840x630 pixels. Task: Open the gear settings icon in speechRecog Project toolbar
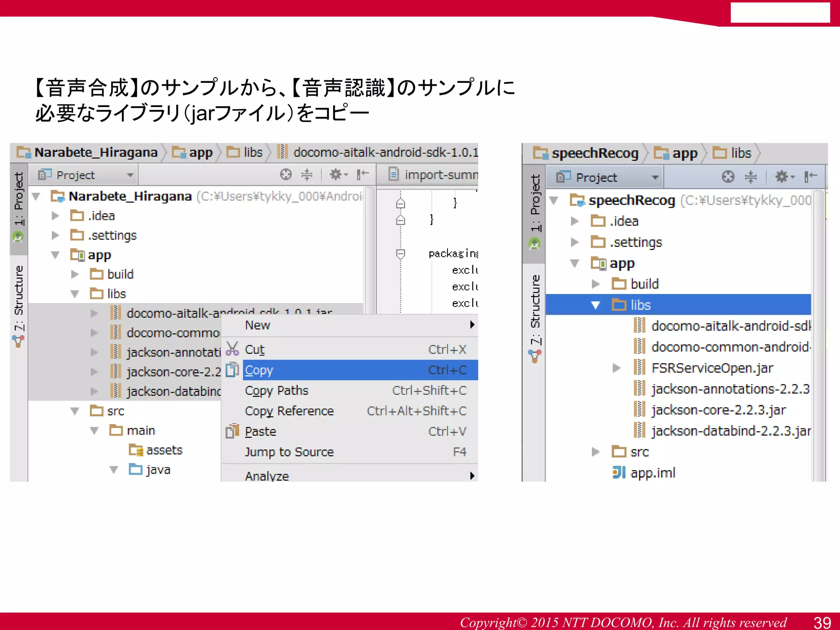[x=784, y=177]
